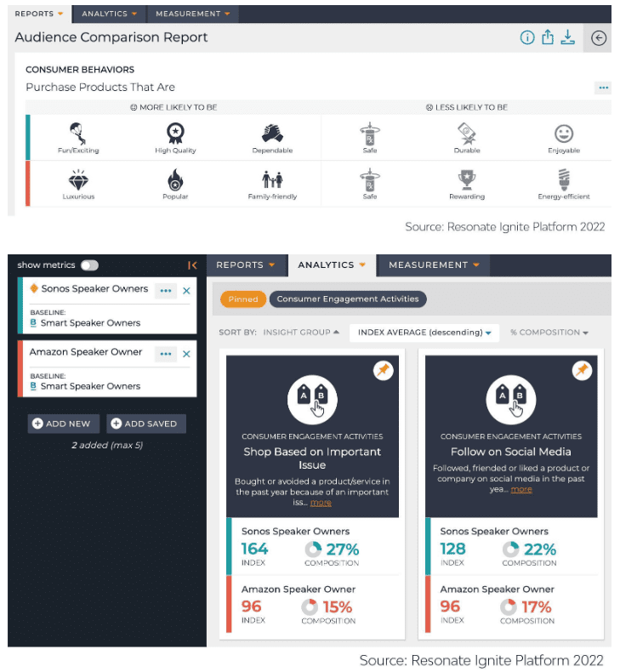Click the 27% composition value for Sonos
This screenshot has width=620, height=672.
[343, 550]
